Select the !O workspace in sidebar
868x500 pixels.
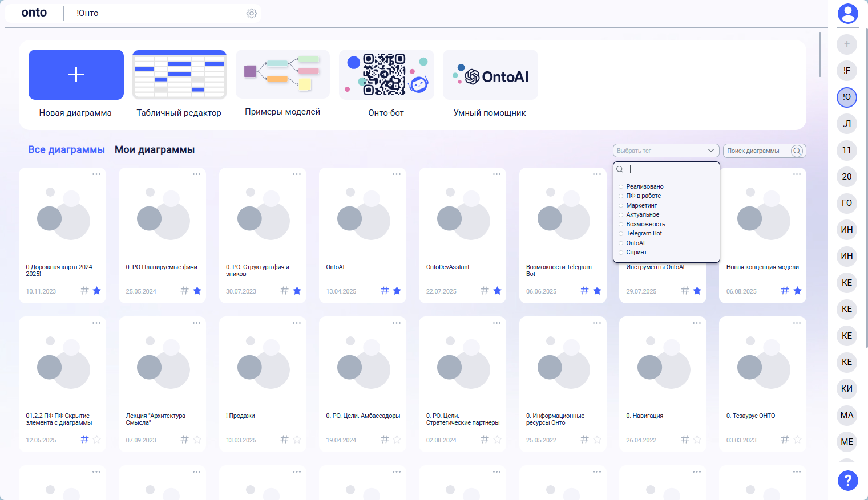[847, 97]
